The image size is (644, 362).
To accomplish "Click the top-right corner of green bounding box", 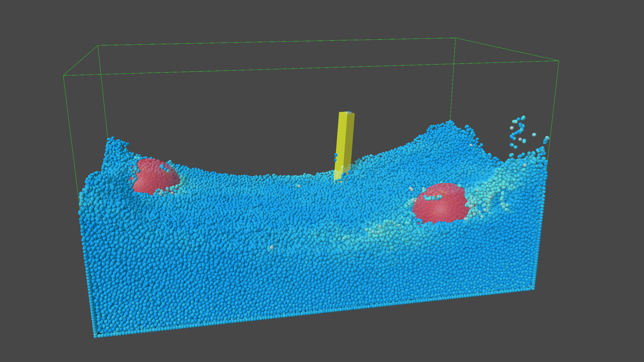I will (x=559, y=61).
